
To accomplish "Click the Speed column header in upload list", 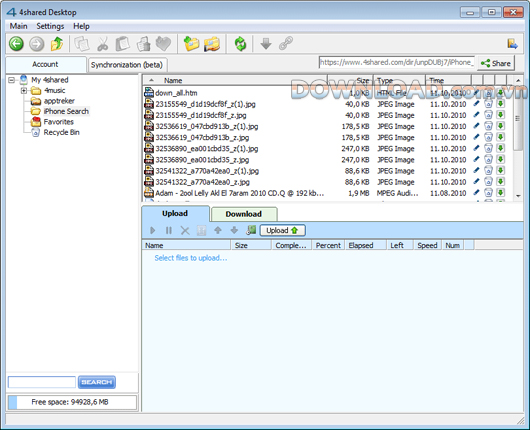I will click(x=427, y=245).
